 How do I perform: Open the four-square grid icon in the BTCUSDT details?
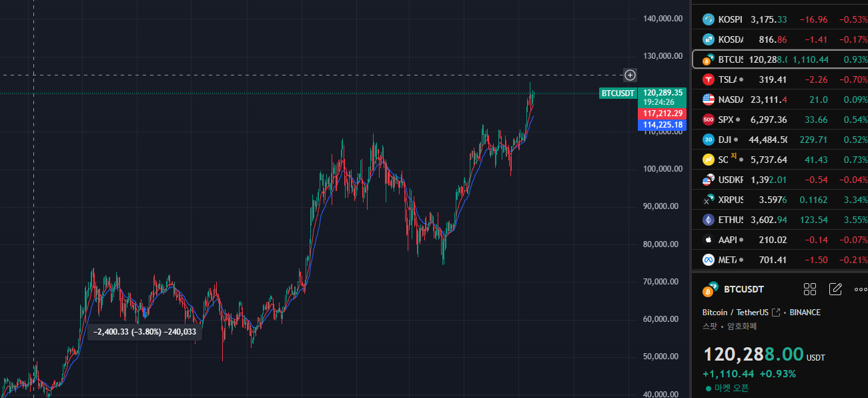tap(810, 289)
